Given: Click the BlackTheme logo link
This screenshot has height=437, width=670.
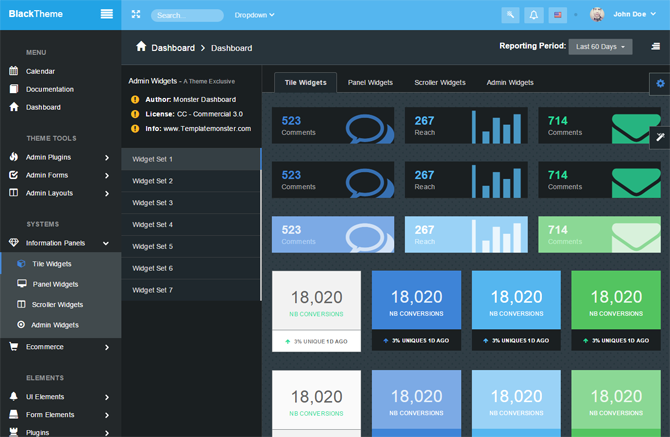Looking at the screenshot, I should tap(36, 14).
